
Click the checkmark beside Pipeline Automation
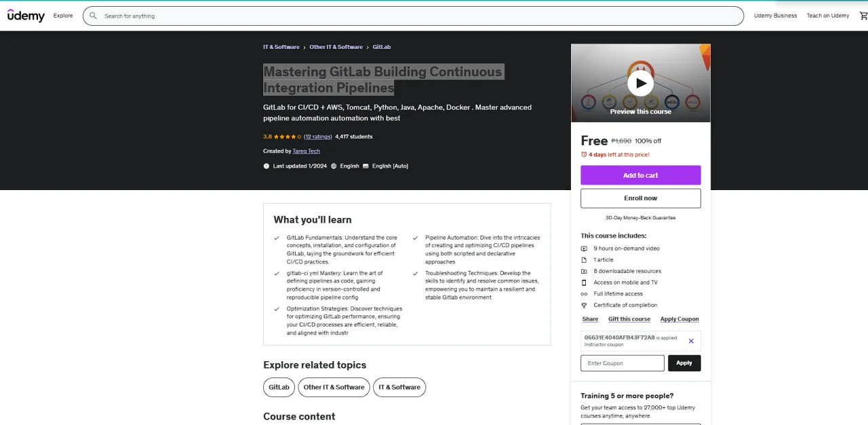[x=415, y=238]
